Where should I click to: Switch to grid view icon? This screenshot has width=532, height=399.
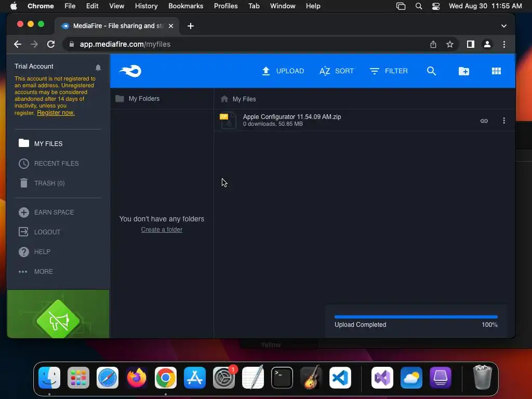pyautogui.click(x=496, y=71)
